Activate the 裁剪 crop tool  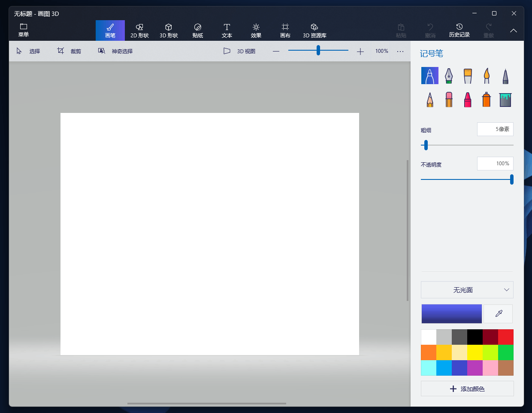pos(69,51)
